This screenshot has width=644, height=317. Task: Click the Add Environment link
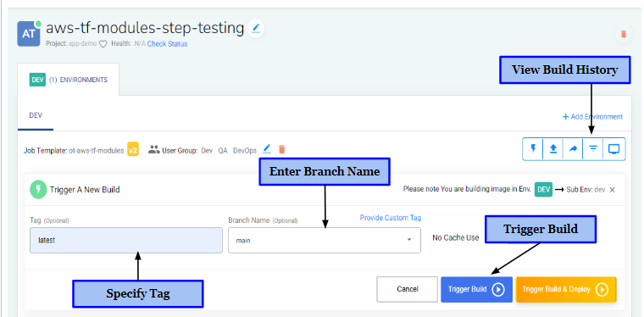[592, 117]
